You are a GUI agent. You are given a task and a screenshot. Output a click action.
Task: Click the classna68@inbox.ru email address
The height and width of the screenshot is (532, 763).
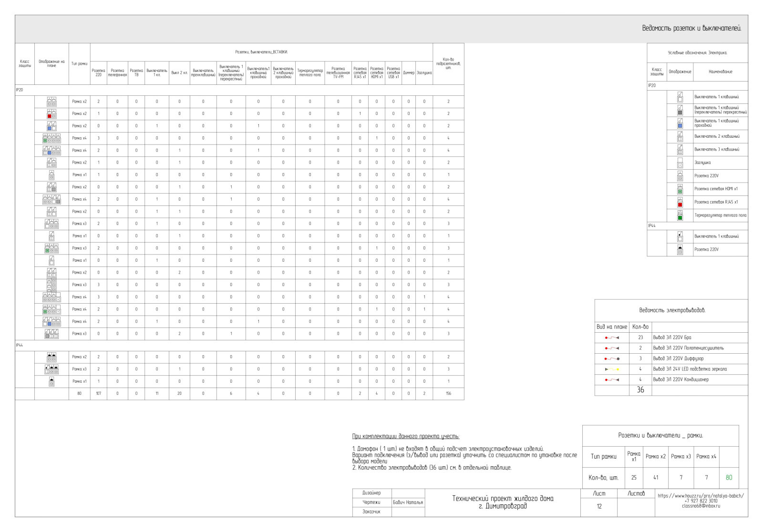(x=701, y=506)
